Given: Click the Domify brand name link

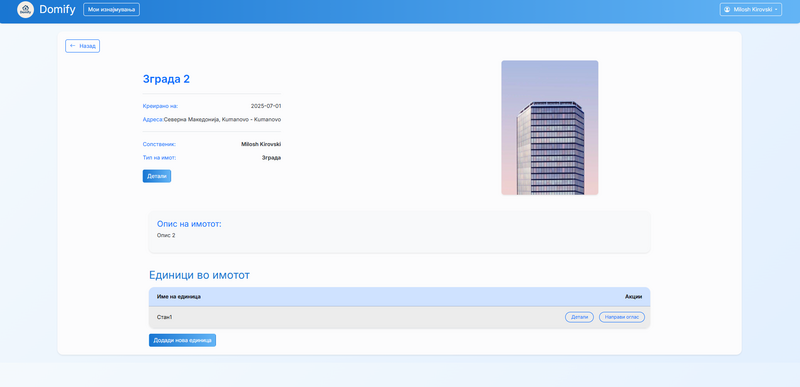Looking at the screenshot, I should pos(57,10).
